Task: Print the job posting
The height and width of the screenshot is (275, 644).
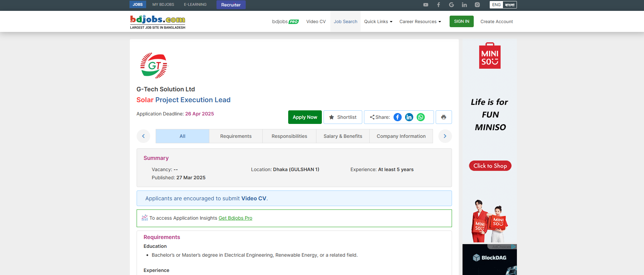Action: click(x=443, y=117)
